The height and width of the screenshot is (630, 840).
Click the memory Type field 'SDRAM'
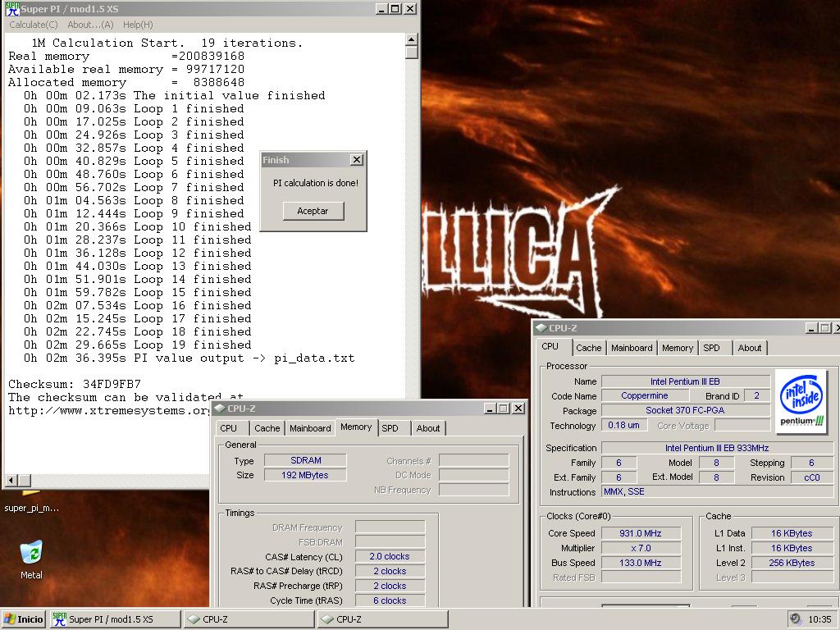pos(305,460)
